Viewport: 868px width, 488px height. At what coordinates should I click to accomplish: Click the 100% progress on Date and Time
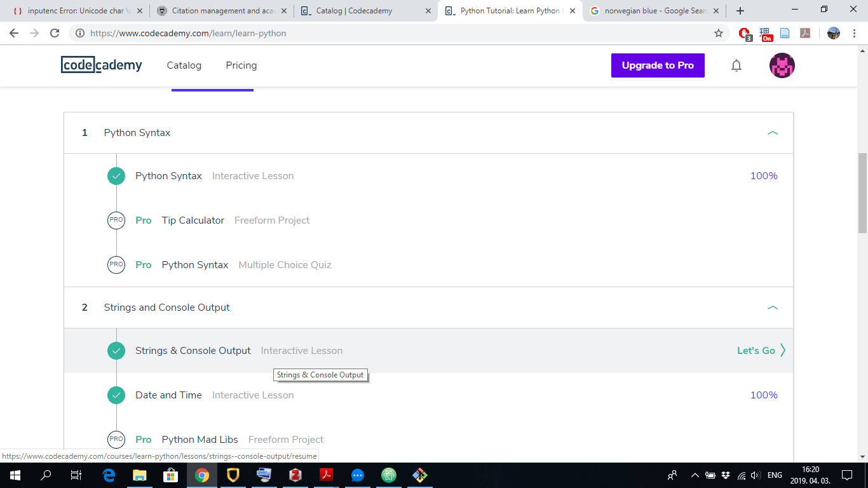[x=764, y=395]
